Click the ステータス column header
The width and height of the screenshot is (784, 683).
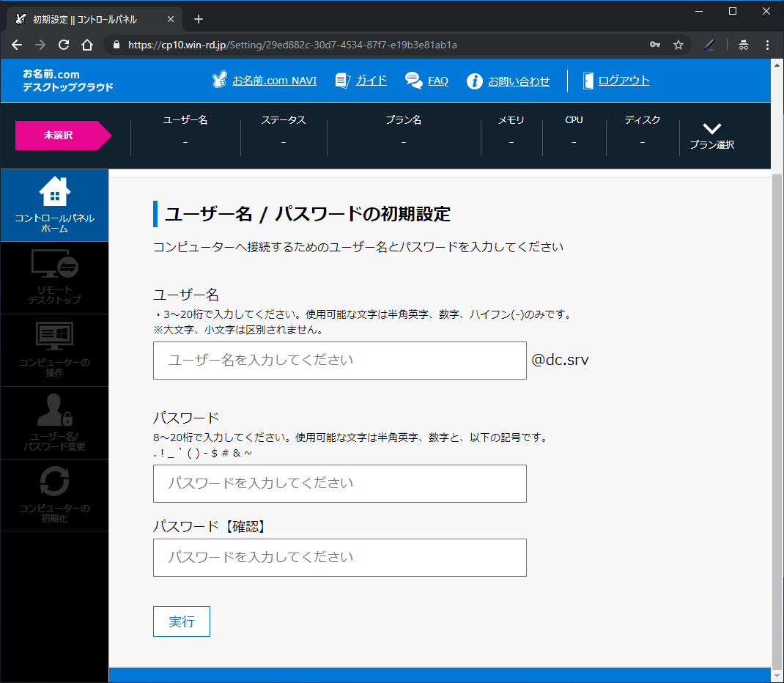click(x=284, y=120)
